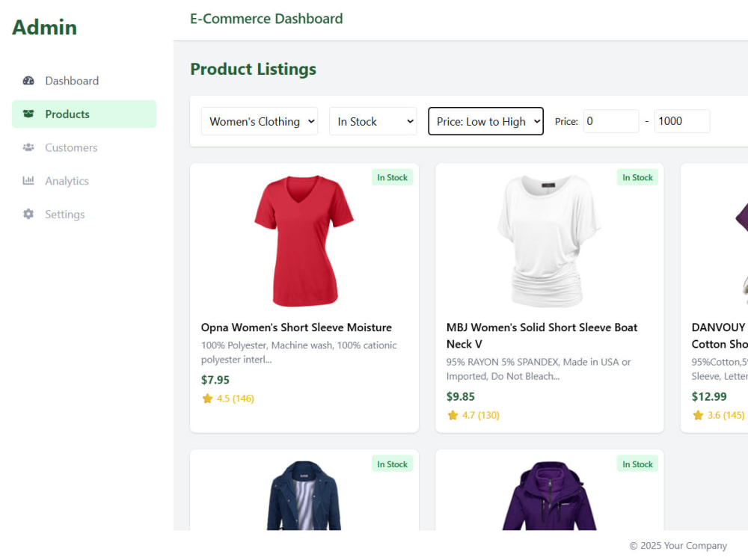Click the Customers people icon
Image resolution: width=748 pixels, height=560 pixels.
coord(28,147)
